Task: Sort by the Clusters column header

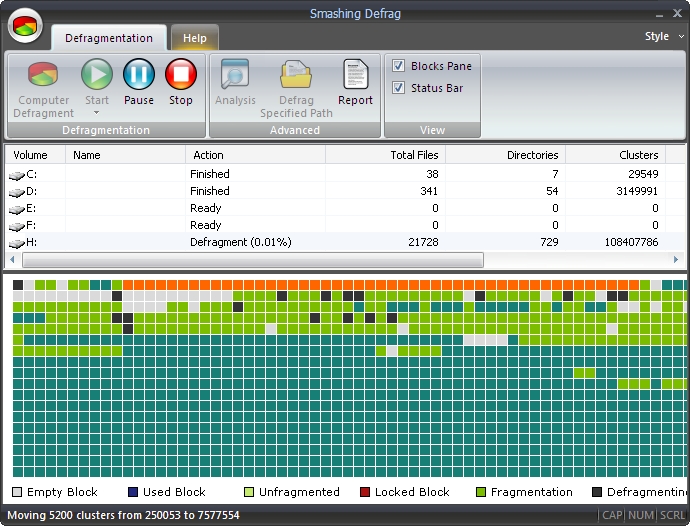Action: (616, 155)
